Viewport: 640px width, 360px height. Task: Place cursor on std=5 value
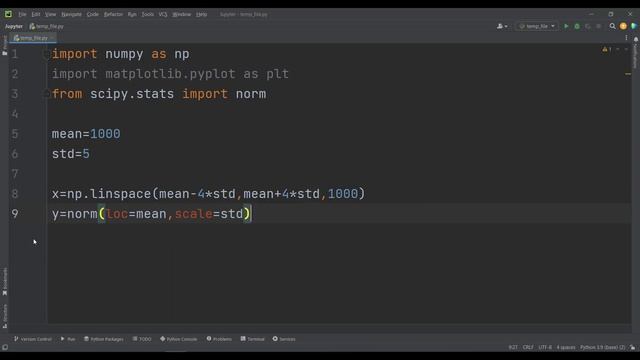click(86, 154)
